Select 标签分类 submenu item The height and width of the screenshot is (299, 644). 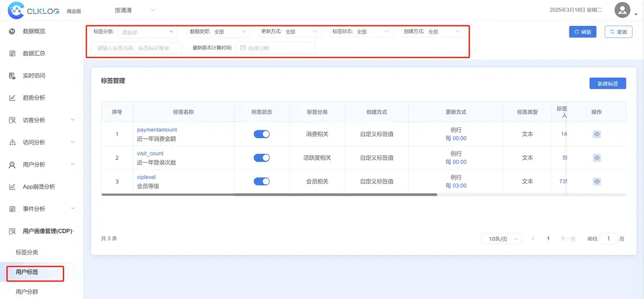pos(27,252)
